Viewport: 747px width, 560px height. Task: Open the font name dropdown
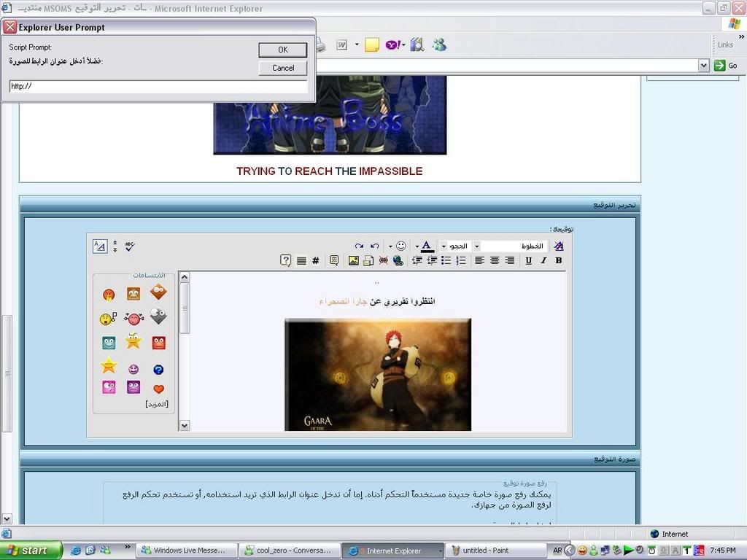tap(476, 246)
